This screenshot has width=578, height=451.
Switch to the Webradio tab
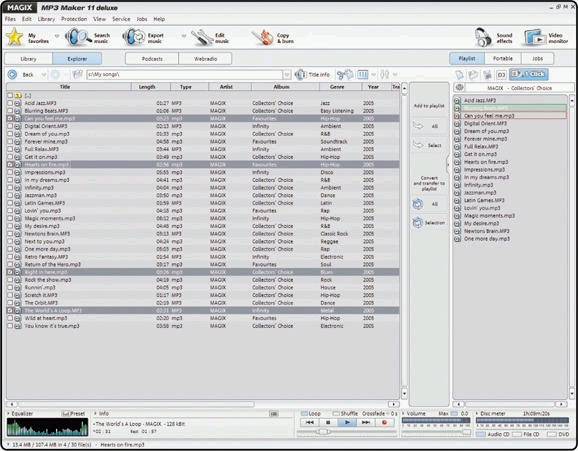206,59
